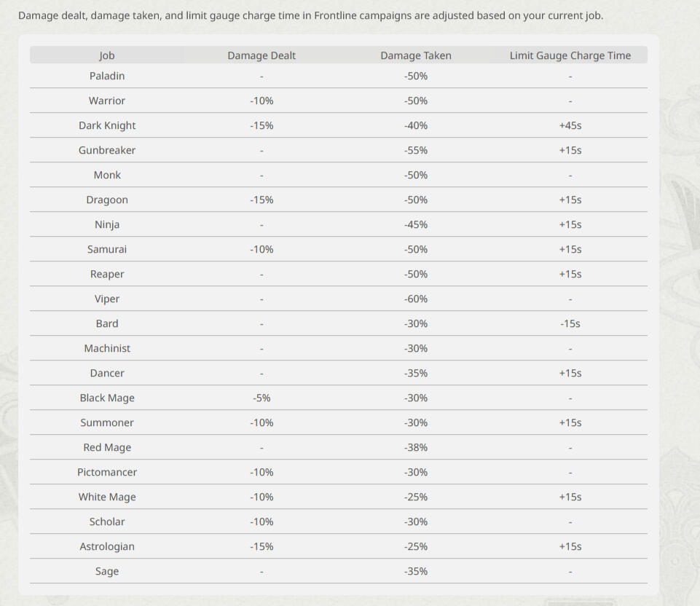Click the Frontline adjustment description text
700x606 pixels.
[310, 15]
